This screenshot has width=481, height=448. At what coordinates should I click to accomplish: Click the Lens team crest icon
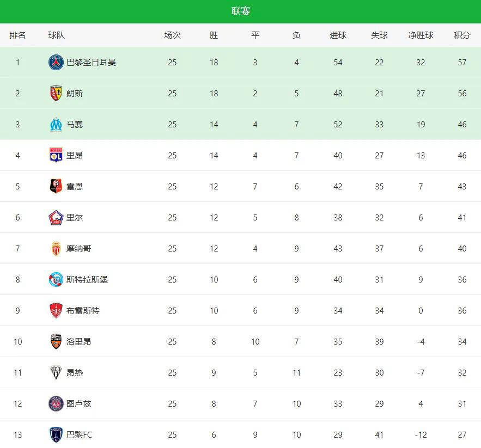coord(56,93)
